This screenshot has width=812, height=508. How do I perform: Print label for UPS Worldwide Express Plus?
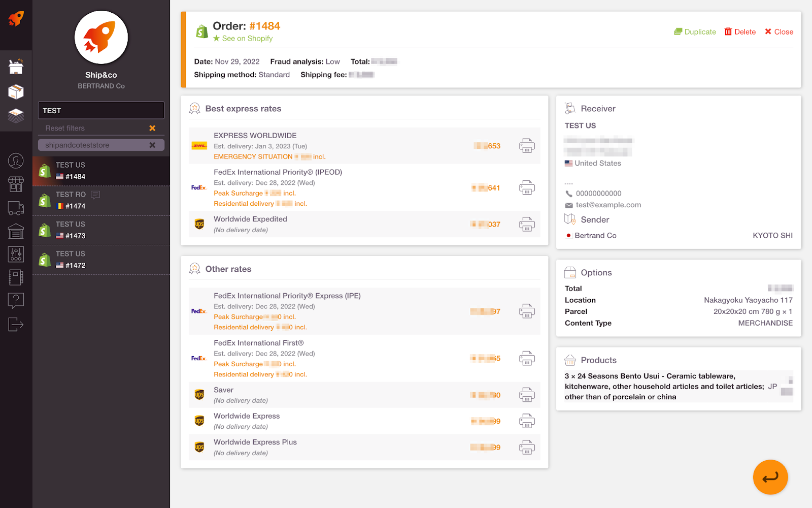point(527,448)
